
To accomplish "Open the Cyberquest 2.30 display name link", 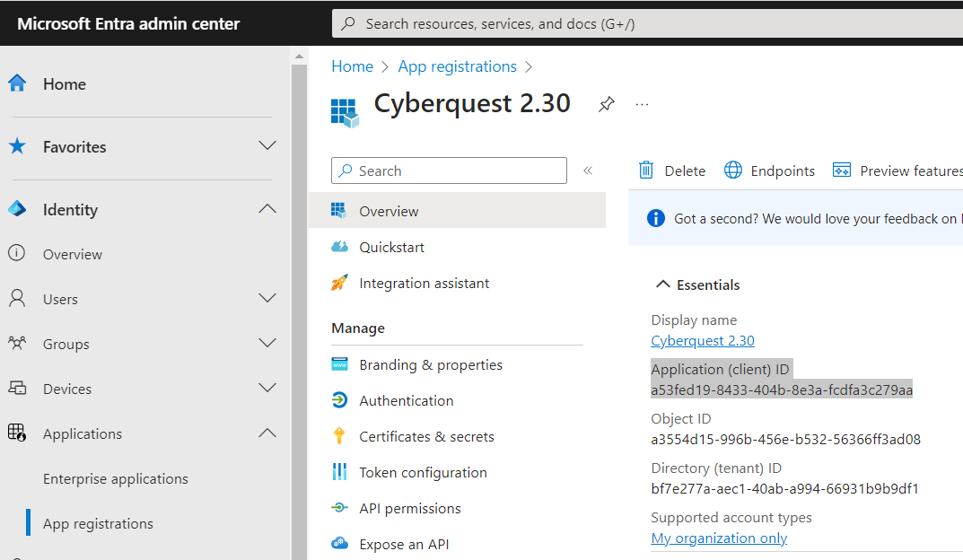I will (x=703, y=341).
